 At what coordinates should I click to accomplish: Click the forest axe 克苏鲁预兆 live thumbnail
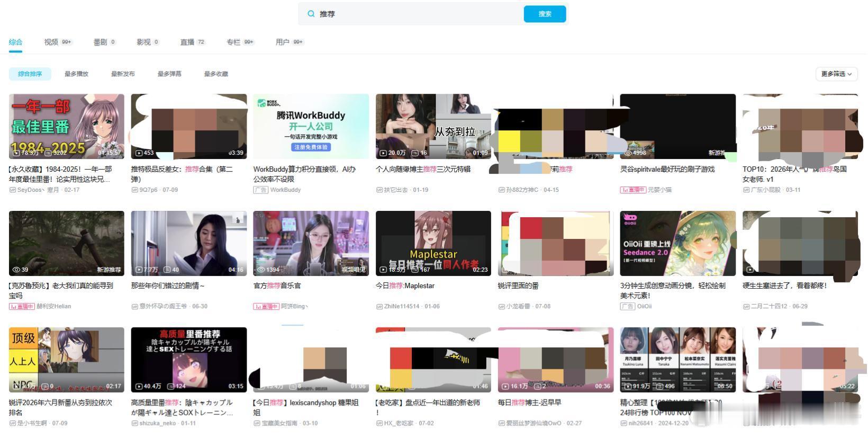tap(67, 243)
